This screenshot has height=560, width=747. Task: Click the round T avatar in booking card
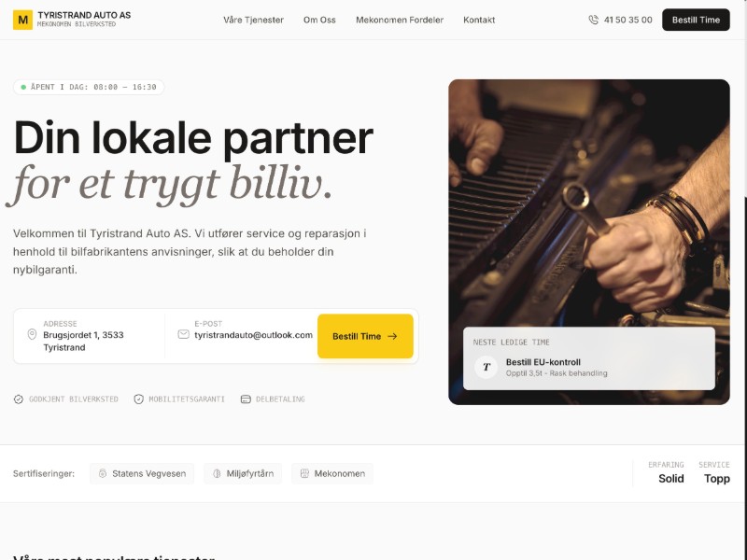point(486,367)
